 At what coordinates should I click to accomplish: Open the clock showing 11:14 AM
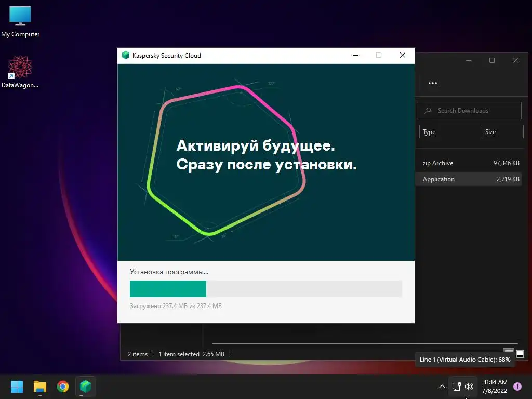(495, 387)
